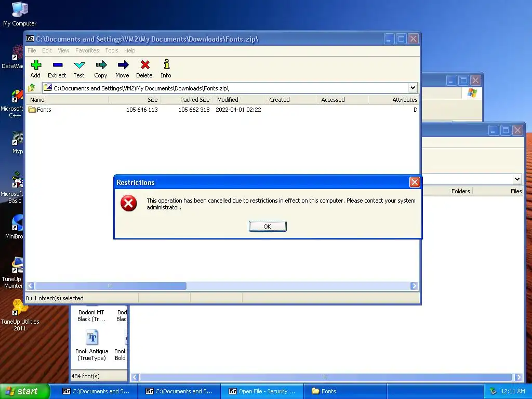Screen dimensions: 532x399
Task: Sort by the Modified column header
Action: pos(238,100)
